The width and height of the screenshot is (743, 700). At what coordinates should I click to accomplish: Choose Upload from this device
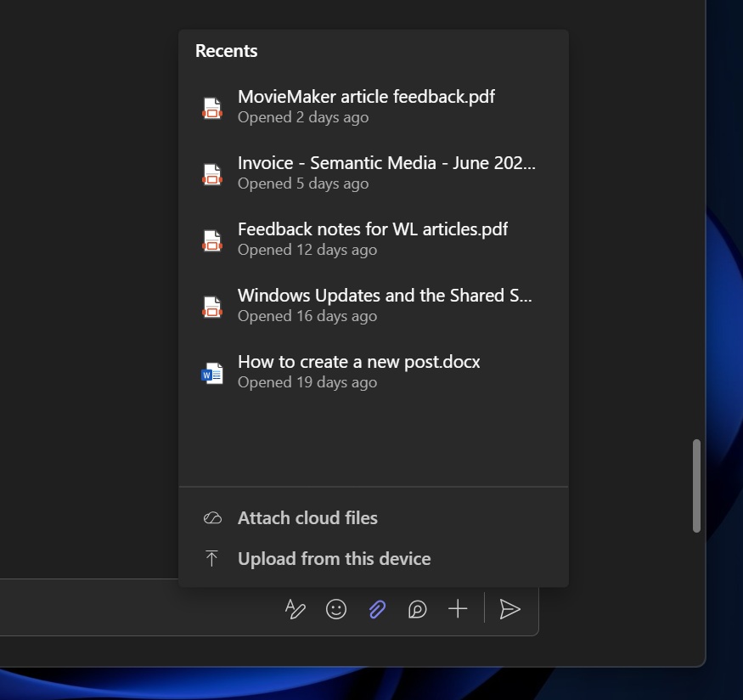pos(374,559)
